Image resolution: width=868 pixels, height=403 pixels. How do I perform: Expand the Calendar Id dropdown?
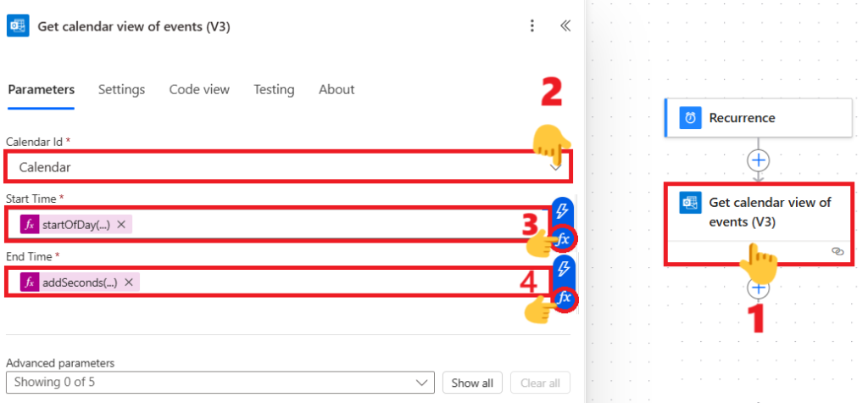tap(555, 167)
